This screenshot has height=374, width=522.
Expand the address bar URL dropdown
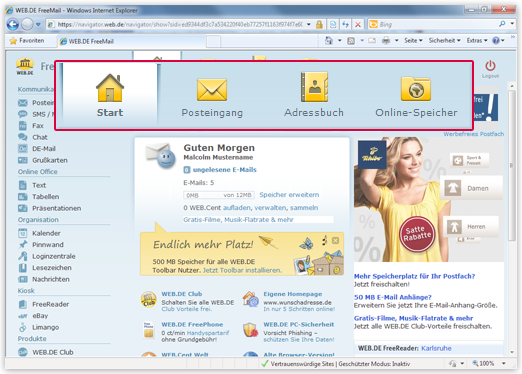[x=309, y=24]
